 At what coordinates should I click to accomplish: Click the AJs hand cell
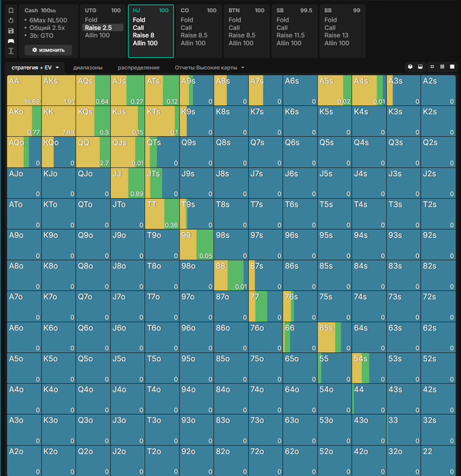127,90
